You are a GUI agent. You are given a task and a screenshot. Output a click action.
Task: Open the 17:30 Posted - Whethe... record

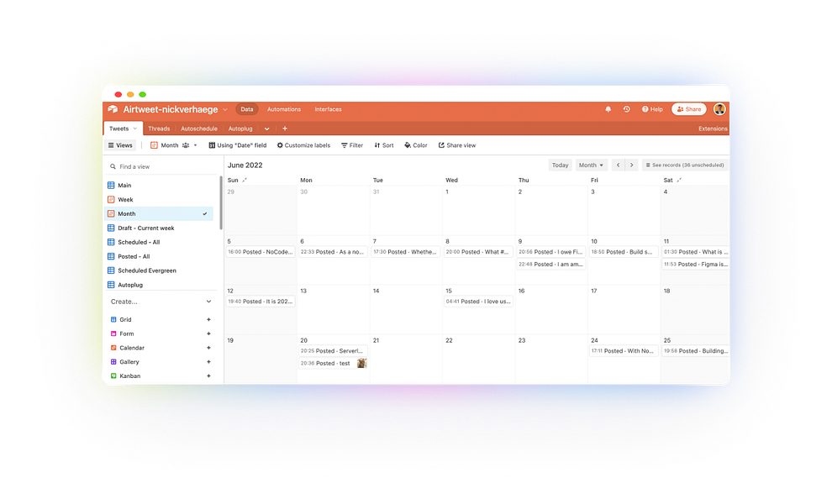click(x=406, y=252)
